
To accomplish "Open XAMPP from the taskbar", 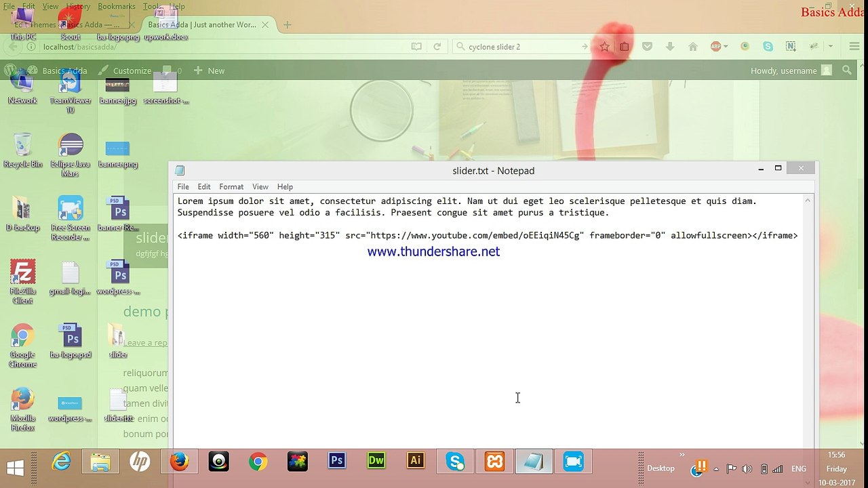I will point(494,462).
